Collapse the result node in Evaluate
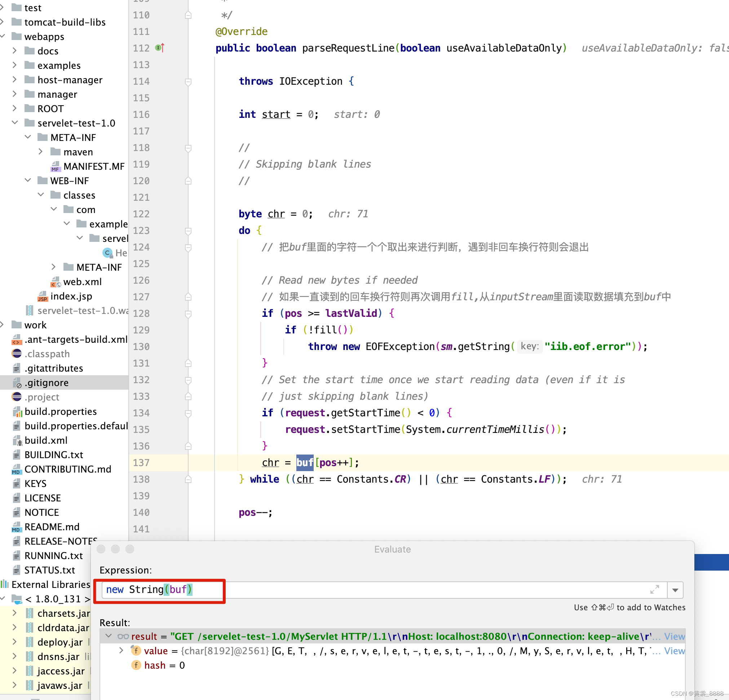729x700 pixels. click(x=109, y=636)
